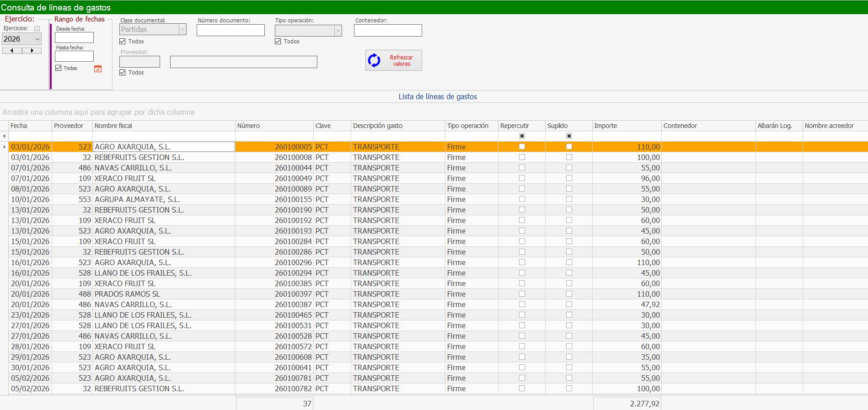Viewport: 868px width, 410px height.
Task: Click the Número documento input field
Action: [230, 30]
